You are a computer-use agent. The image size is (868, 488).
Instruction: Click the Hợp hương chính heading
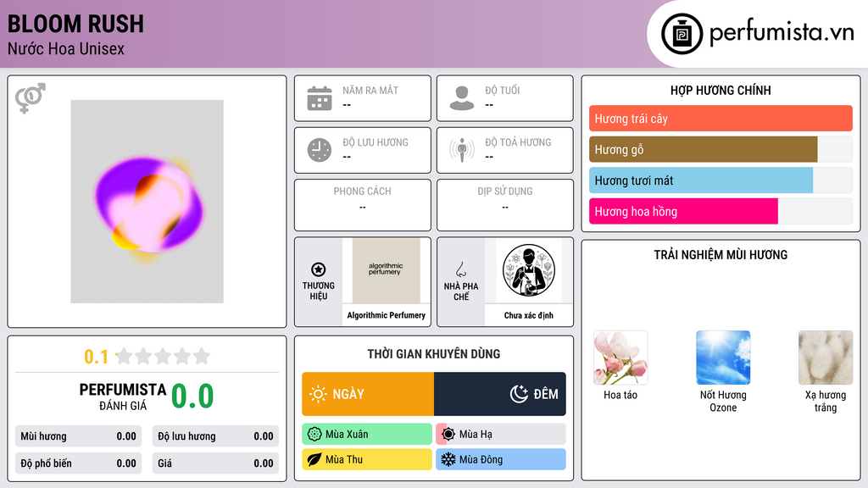tap(721, 90)
